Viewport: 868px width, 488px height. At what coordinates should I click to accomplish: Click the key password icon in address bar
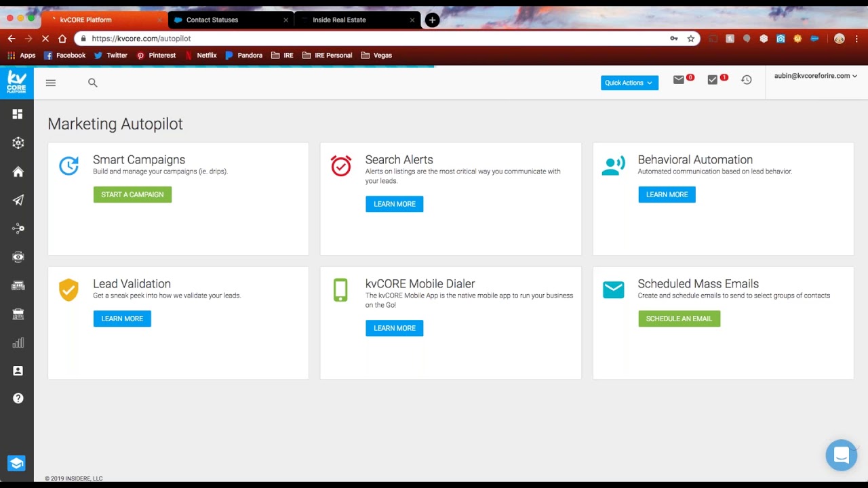(674, 39)
